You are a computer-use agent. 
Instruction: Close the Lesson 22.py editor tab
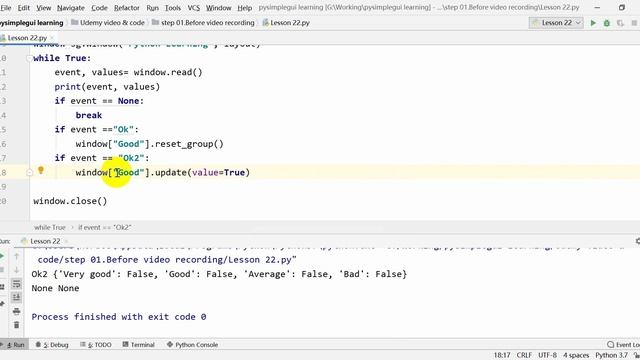52,38
